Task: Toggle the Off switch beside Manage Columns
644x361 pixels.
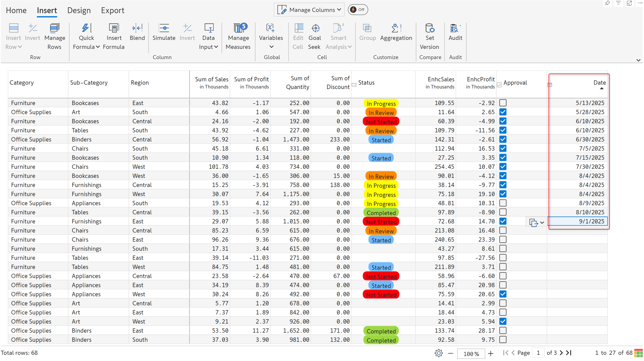Action: point(358,10)
